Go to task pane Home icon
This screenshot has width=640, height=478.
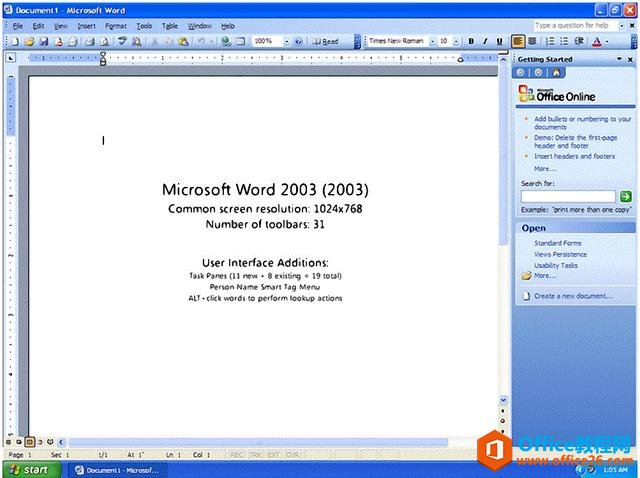556,73
